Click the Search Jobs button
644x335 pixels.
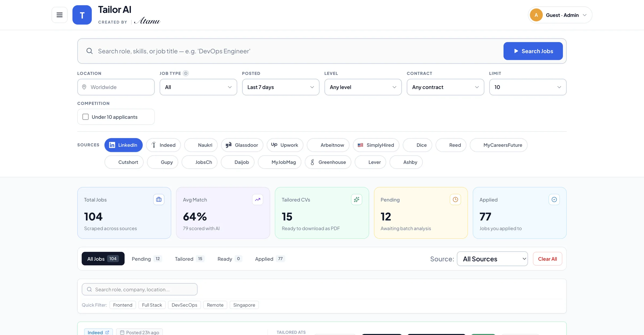533,51
